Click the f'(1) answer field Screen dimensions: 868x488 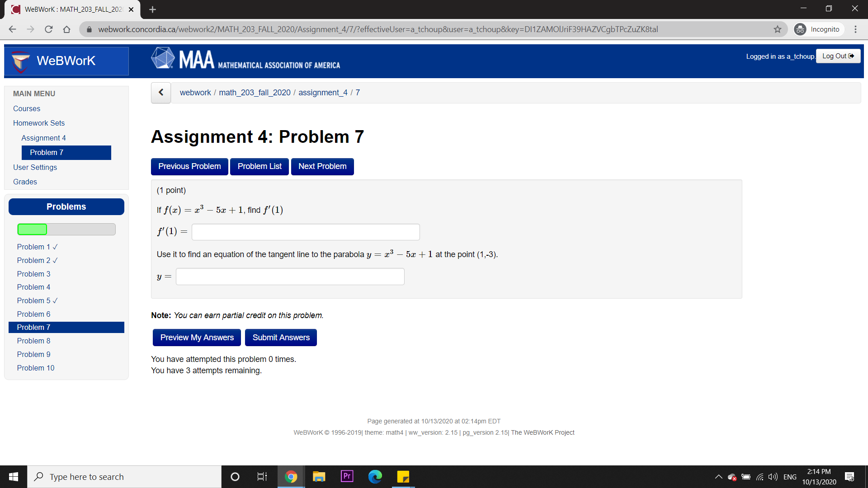(x=306, y=232)
